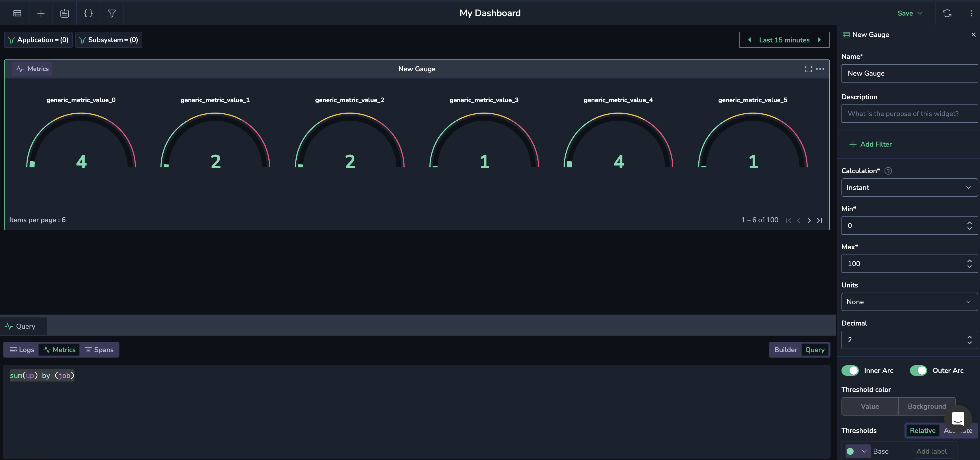Open the Last 15 minutes time picker
The height and width of the screenshot is (460, 980).
[x=784, y=40]
